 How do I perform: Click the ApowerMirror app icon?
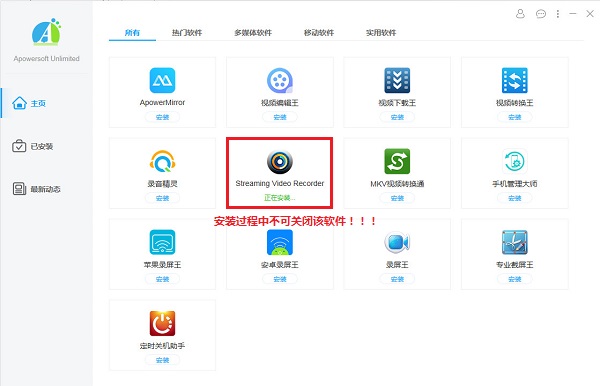point(162,80)
